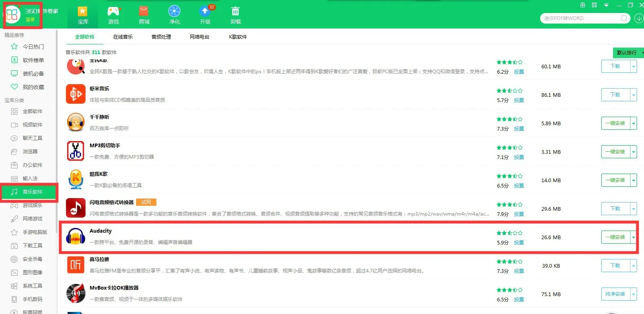Screen dimensions: 644x314
Task: Click the monitor icon beside 装机必备
Action: click(x=14, y=73)
